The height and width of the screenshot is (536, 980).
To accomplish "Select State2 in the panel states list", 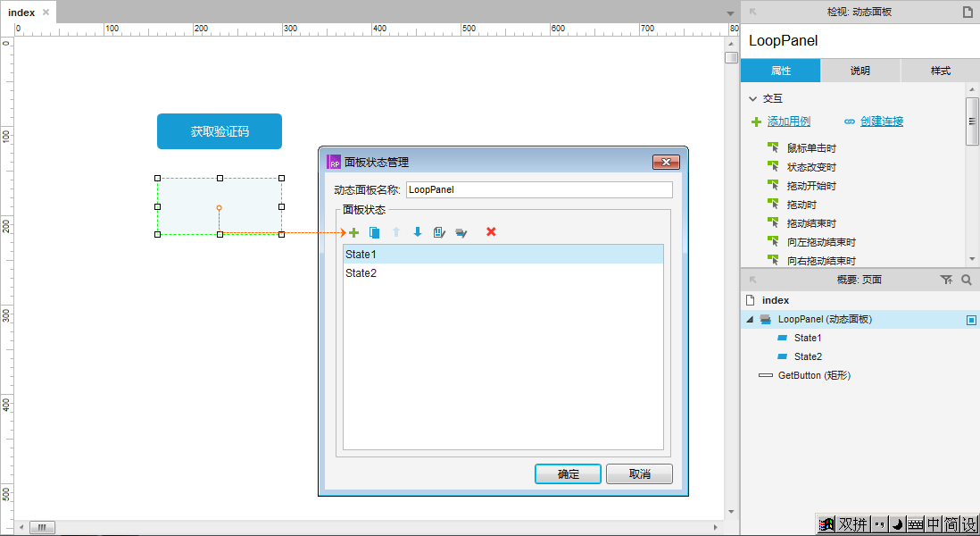I will [x=361, y=273].
